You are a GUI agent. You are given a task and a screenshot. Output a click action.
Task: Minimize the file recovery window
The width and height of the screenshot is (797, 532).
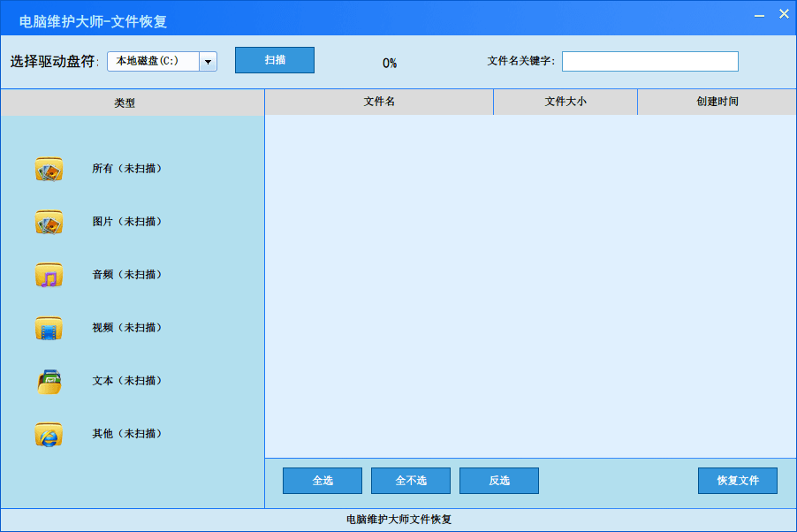pos(759,14)
